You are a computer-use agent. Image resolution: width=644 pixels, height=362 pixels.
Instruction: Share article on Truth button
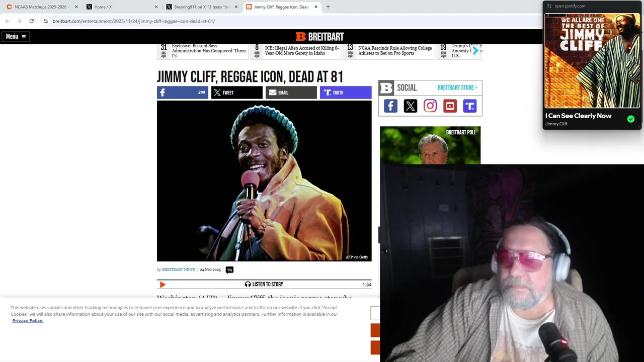(x=346, y=93)
